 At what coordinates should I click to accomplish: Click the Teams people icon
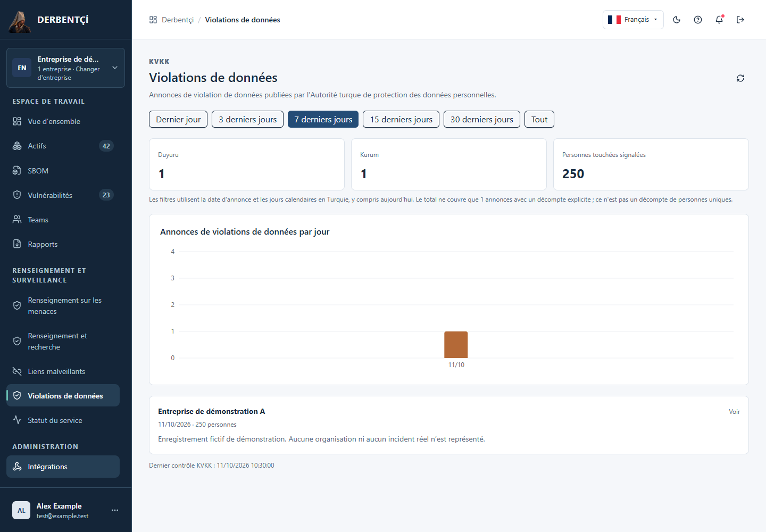pyautogui.click(x=17, y=220)
